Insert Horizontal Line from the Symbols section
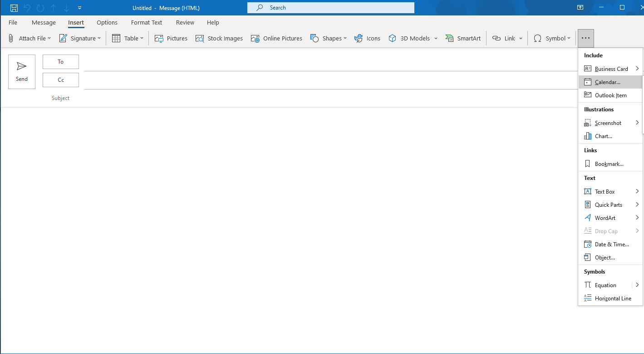Viewport: 644px width, 354px height. pos(613,299)
